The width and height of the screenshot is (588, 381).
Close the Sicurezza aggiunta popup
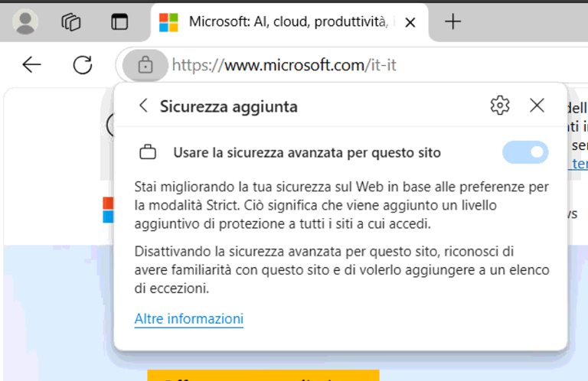pyautogui.click(x=537, y=106)
